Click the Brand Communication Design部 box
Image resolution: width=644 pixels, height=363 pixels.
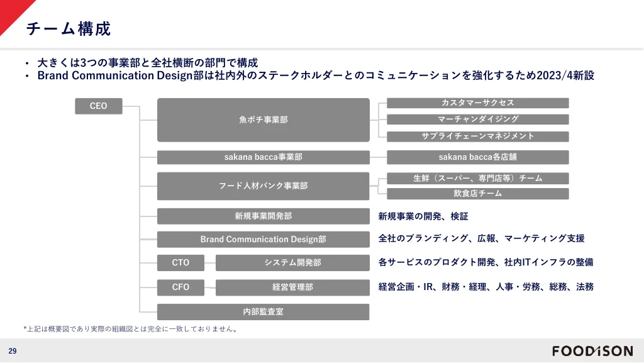[x=264, y=240]
